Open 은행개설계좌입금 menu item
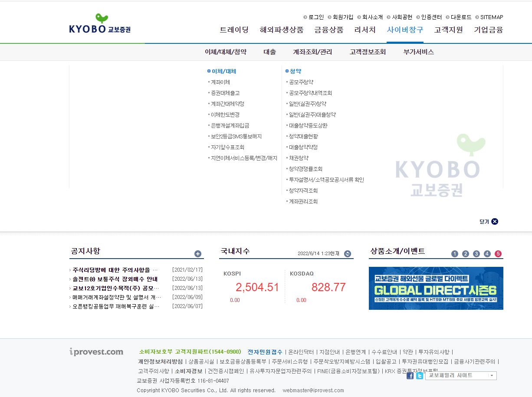This screenshot has width=532, height=397. coord(230,125)
